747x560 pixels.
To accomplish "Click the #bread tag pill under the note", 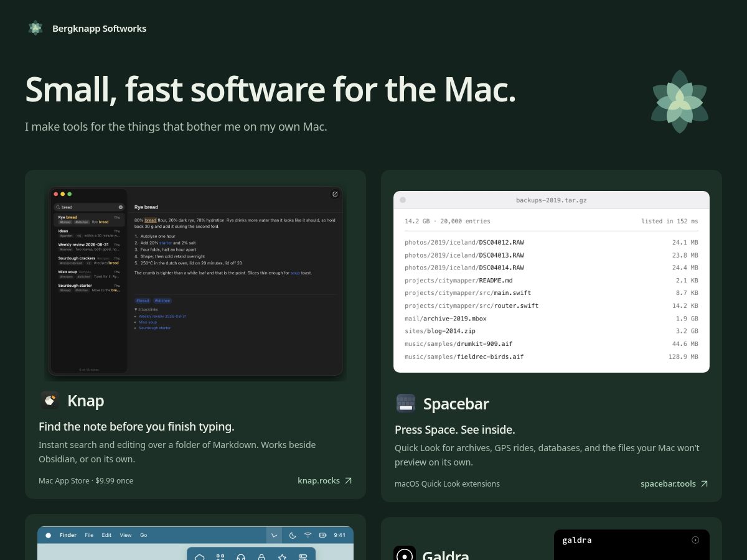I will (143, 301).
